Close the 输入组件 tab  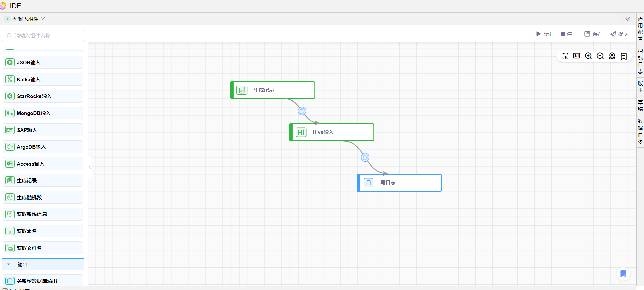43,19
